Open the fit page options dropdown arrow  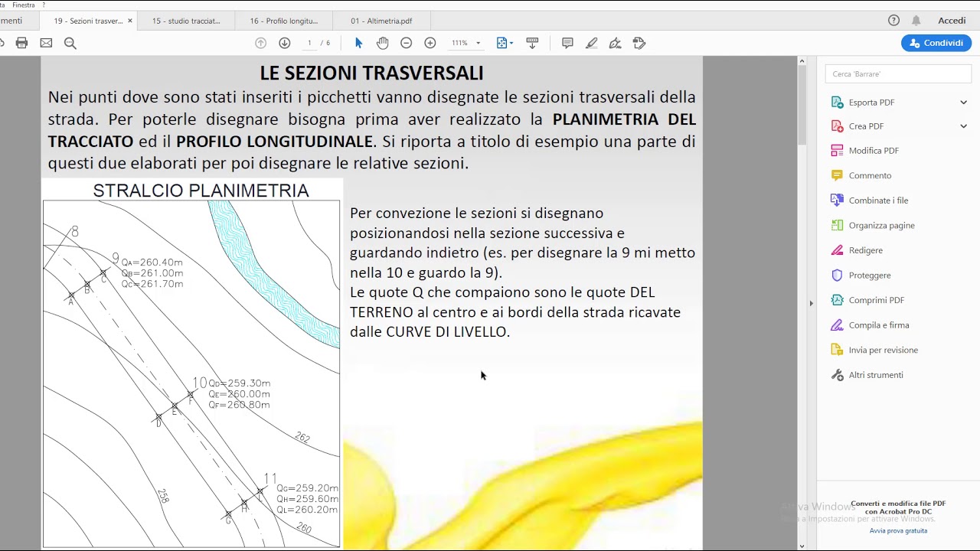click(511, 43)
